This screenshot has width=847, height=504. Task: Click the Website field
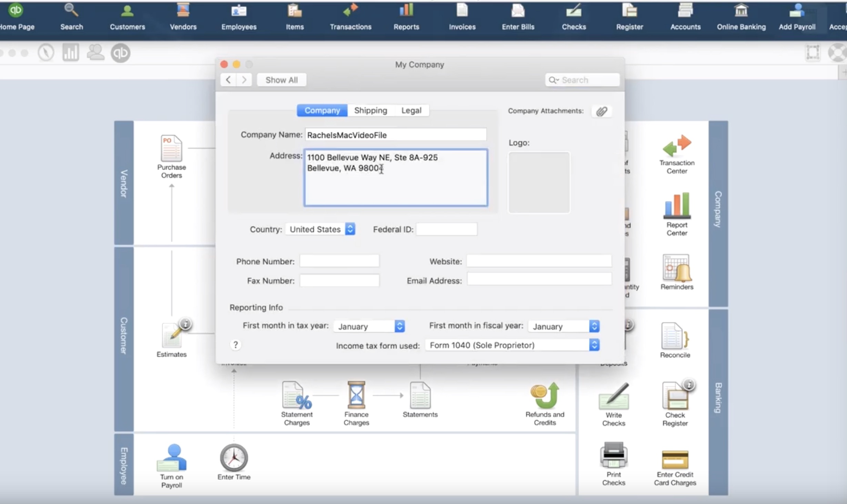click(539, 261)
